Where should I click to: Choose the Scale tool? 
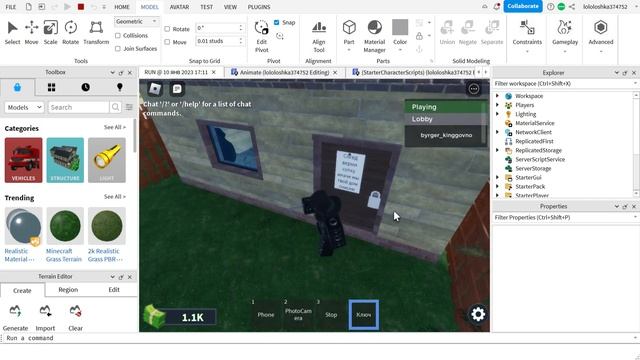click(x=51, y=33)
